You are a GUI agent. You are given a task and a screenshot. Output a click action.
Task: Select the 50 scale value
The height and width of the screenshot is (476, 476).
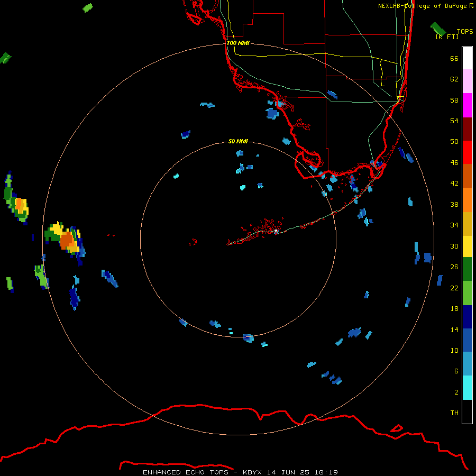pyautogui.click(x=454, y=142)
